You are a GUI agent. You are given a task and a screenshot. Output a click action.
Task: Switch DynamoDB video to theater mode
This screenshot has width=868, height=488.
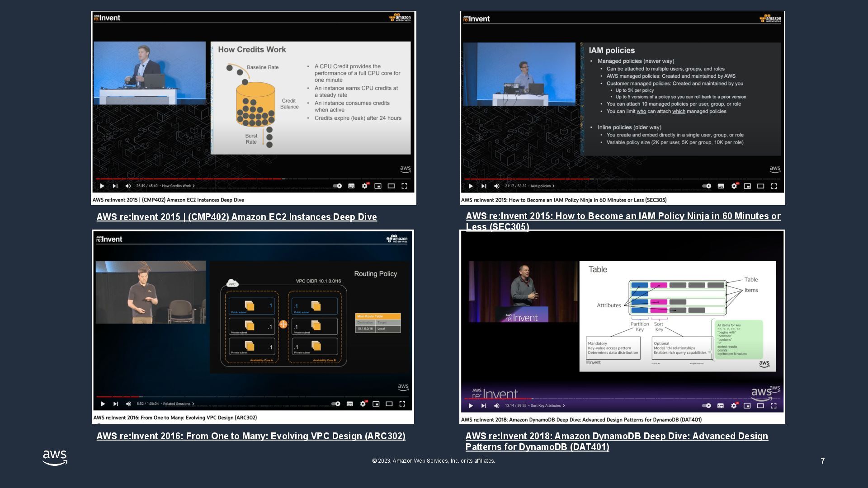pyautogui.click(x=760, y=406)
